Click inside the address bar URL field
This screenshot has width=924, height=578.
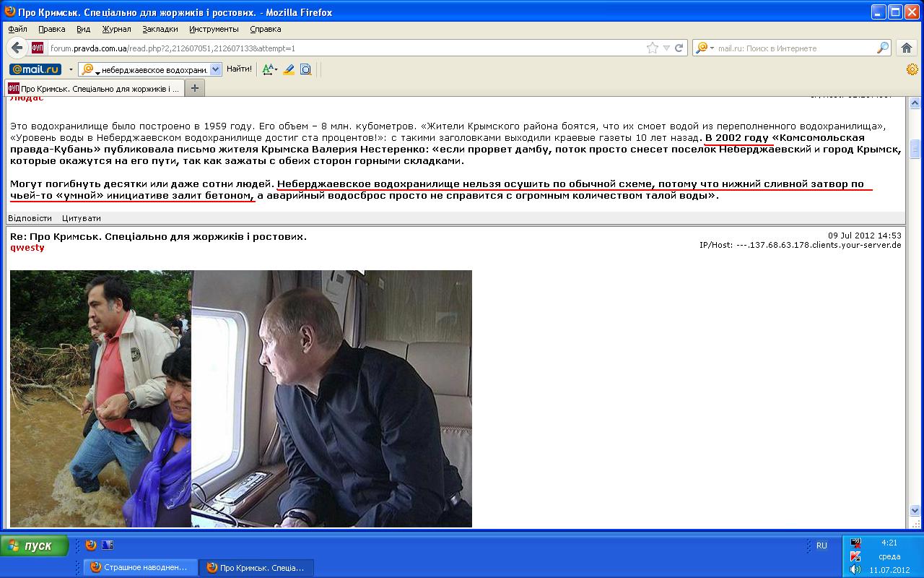click(x=346, y=48)
